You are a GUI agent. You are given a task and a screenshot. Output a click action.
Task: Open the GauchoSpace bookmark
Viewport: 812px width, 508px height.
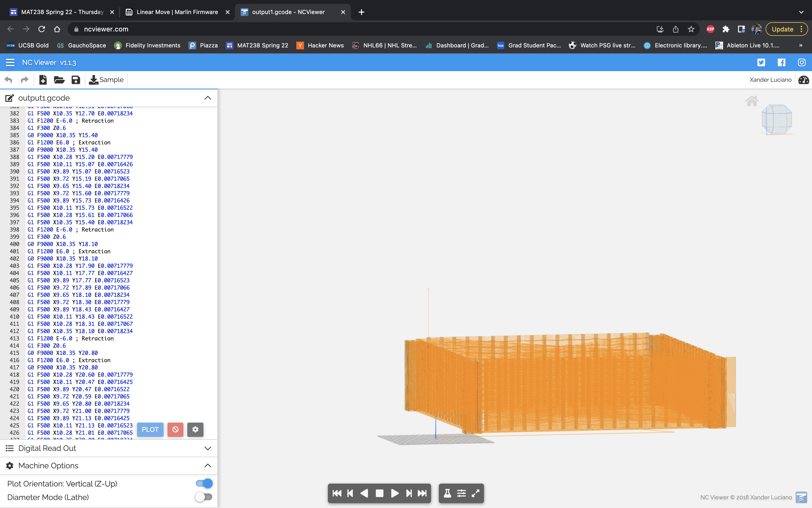[81, 45]
